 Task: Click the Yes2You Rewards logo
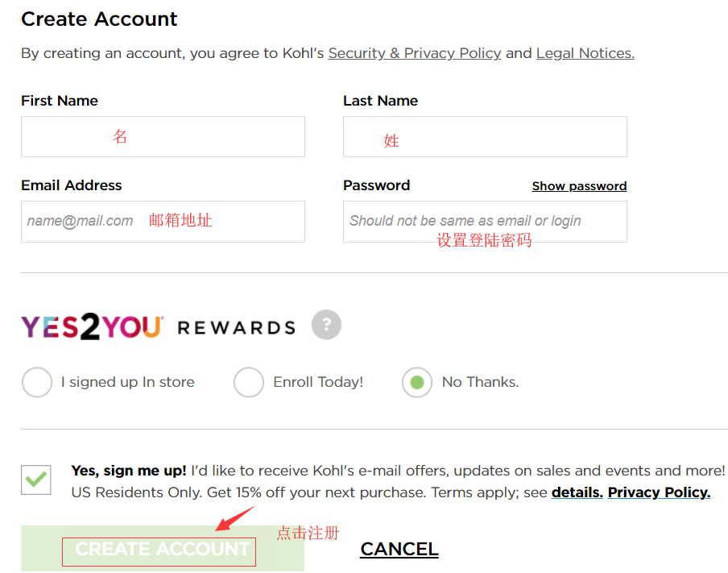[158, 326]
